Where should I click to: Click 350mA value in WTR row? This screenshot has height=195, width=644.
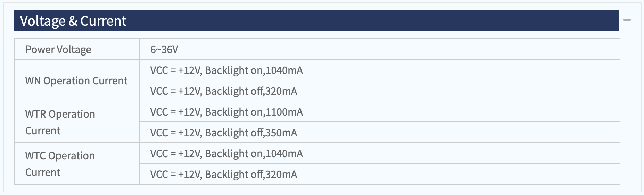[x=281, y=133]
